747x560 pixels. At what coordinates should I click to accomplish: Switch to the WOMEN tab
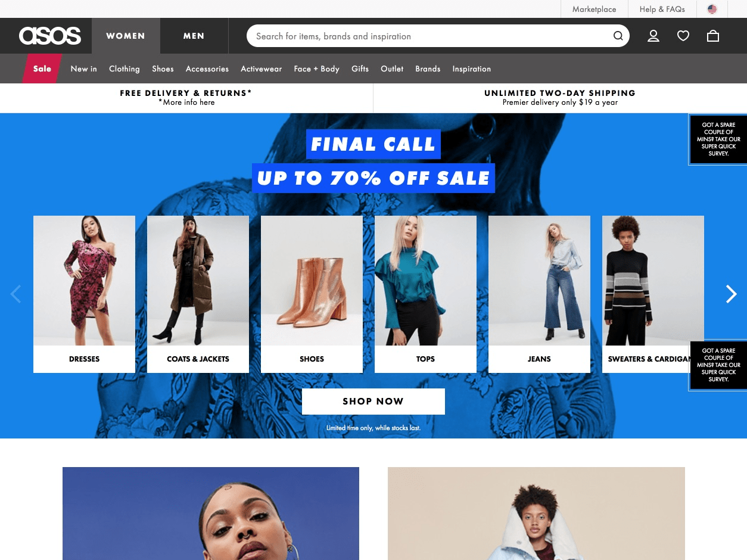pyautogui.click(x=126, y=36)
